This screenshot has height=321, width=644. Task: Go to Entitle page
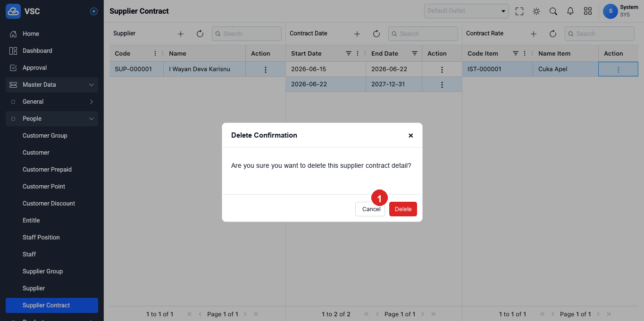(x=52, y=221)
